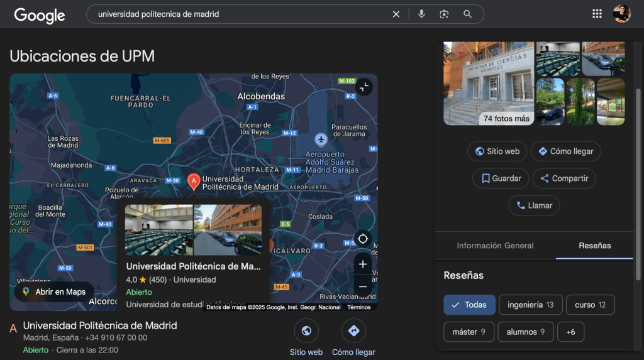
Task: Click the side panel vertical scrollbar
Action: click(x=638, y=185)
